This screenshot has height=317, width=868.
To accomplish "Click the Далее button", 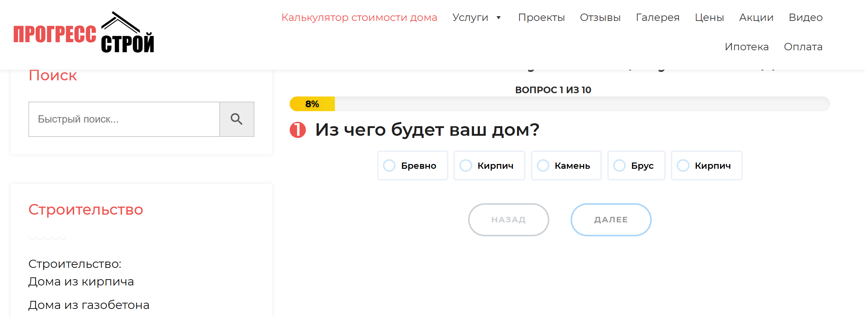I will [x=610, y=219].
